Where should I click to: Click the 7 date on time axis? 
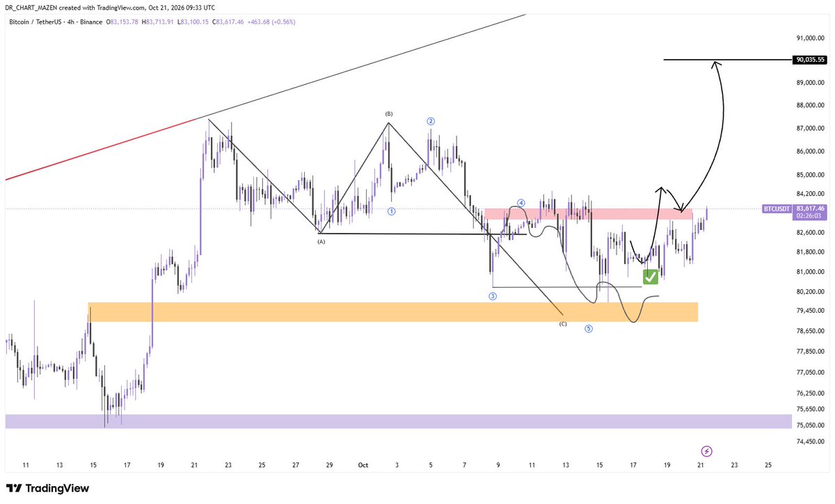point(464,464)
